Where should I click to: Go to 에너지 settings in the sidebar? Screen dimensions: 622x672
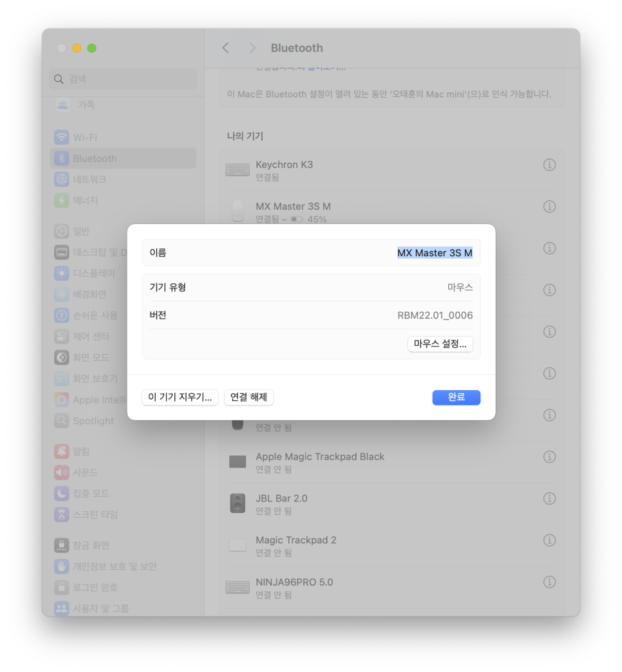(123, 200)
